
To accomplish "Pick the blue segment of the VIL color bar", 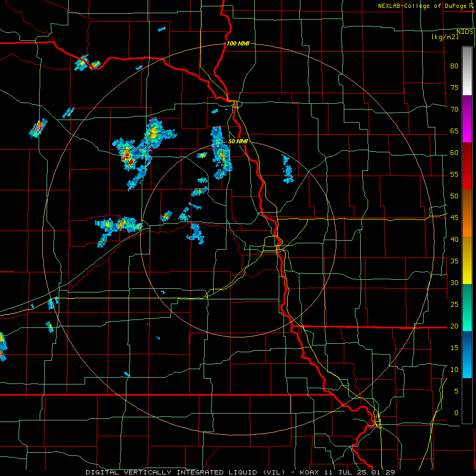I will pyautogui.click(x=467, y=354).
